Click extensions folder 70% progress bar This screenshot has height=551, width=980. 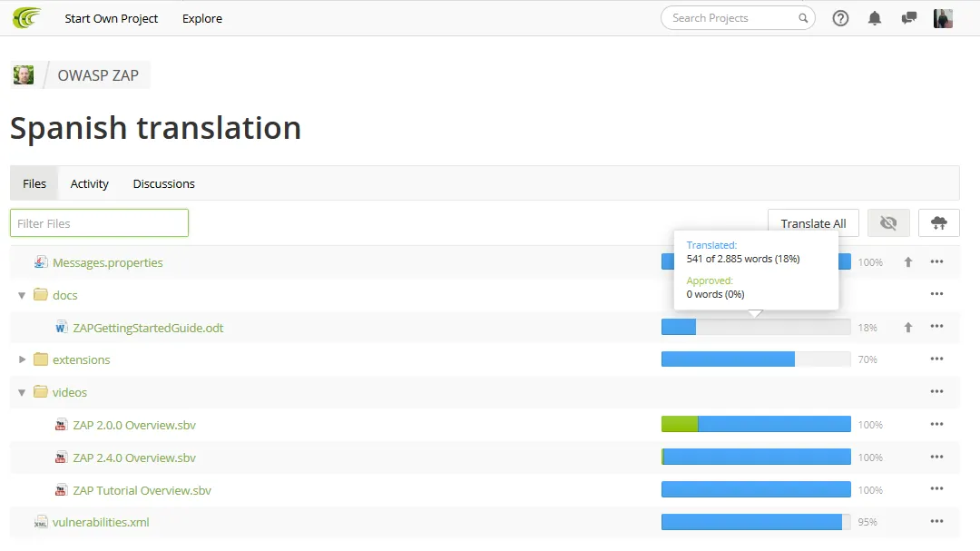click(x=756, y=359)
